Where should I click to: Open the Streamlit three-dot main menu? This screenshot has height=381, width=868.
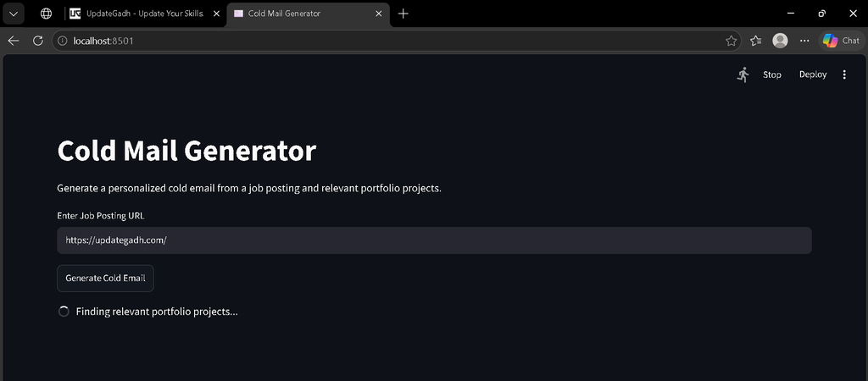click(x=844, y=75)
